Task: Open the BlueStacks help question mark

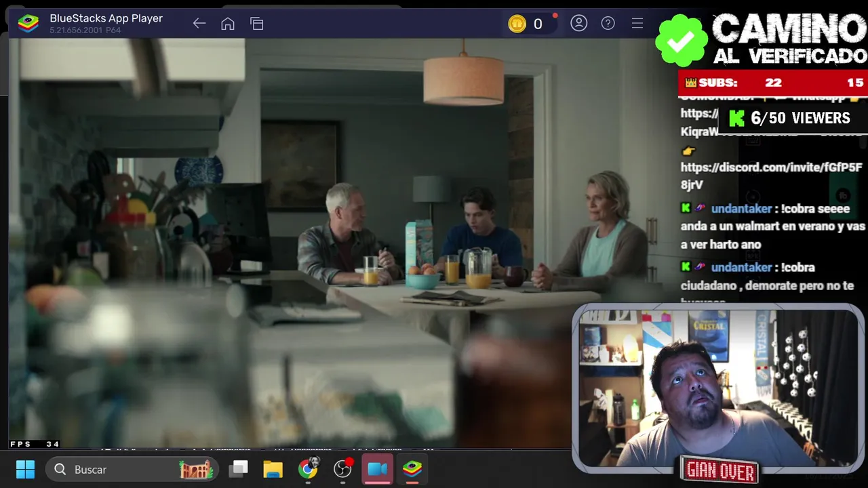Action: click(608, 23)
